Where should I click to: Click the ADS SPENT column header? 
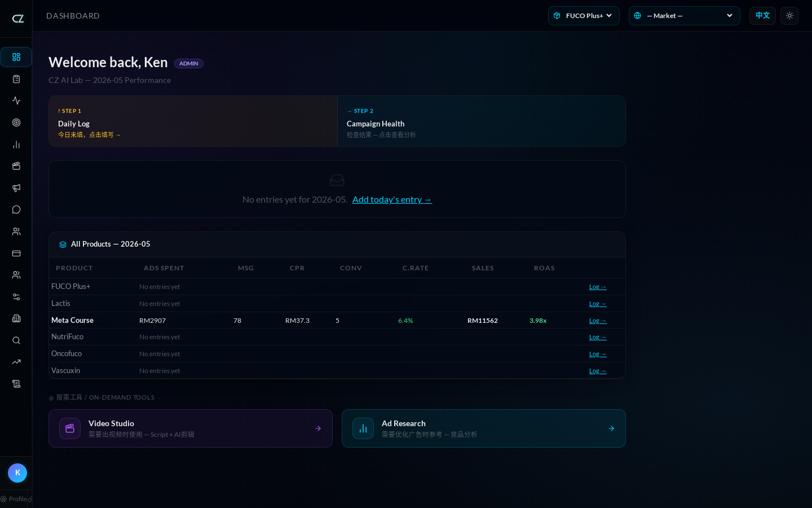(164, 268)
